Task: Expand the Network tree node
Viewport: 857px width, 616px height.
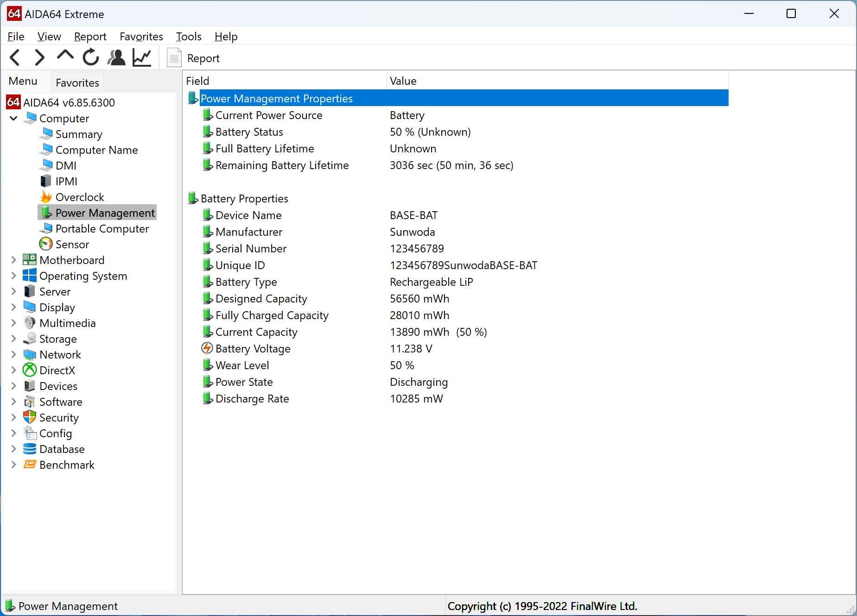Action: [13, 354]
